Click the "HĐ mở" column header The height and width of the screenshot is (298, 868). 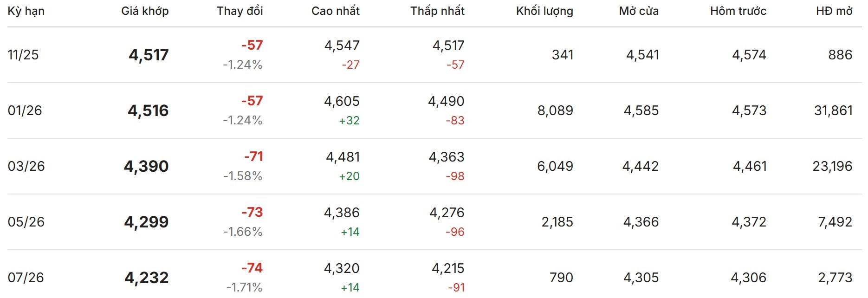pyautogui.click(x=834, y=11)
